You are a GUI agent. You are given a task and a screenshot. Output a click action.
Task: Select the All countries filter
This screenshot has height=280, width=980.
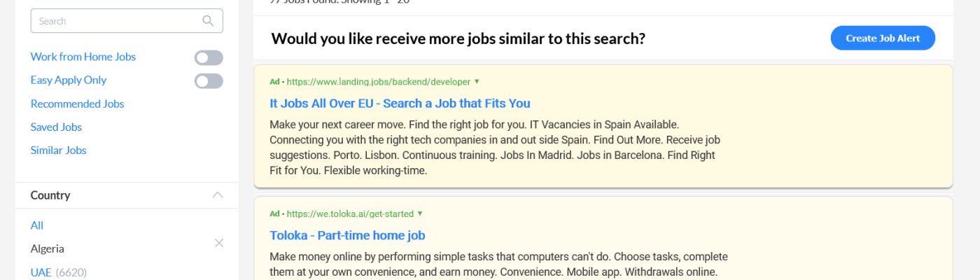click(x=37, y=225)
